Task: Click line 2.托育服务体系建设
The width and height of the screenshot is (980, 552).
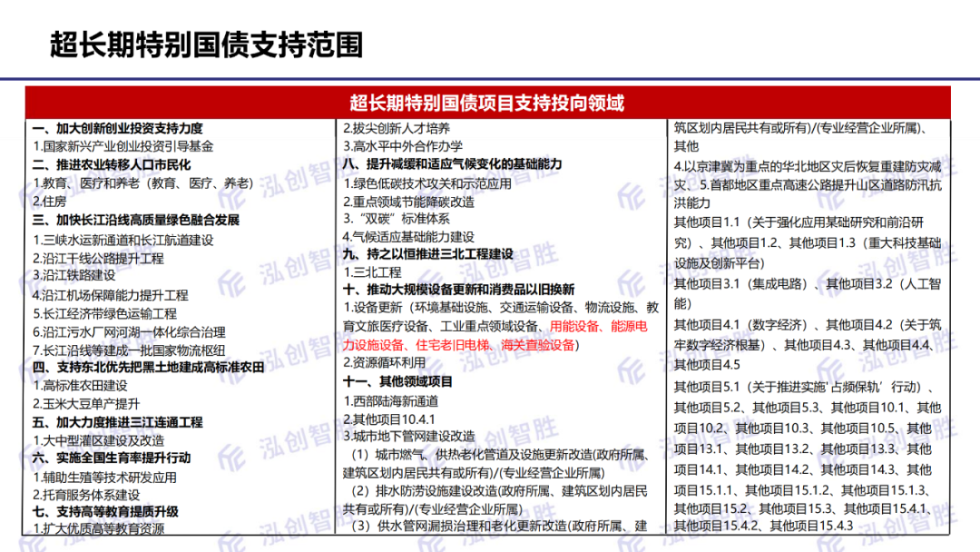Action: pyautogui.click(x=86, y=495)
